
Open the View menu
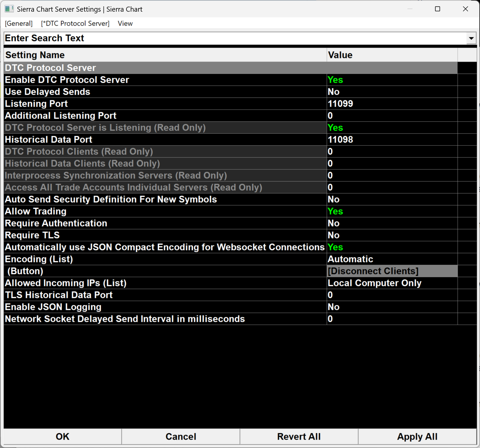click(x=125, y=23)
